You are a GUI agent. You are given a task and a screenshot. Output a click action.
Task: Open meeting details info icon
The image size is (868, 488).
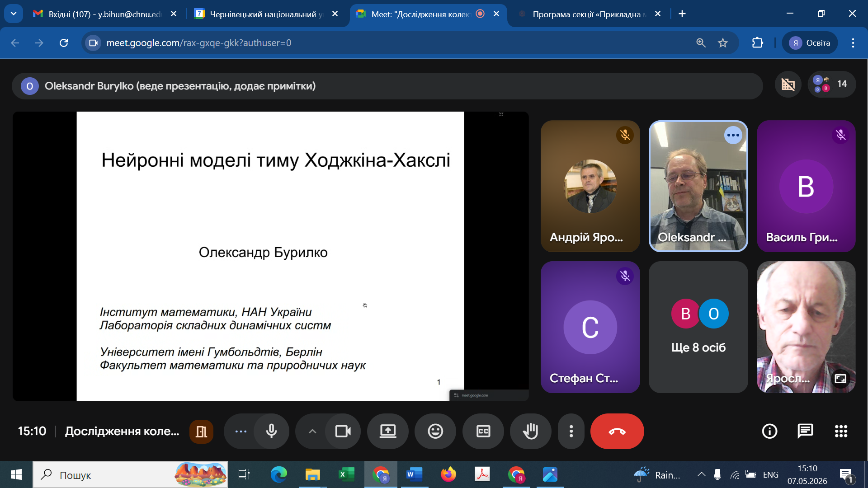tap(769, 431)
